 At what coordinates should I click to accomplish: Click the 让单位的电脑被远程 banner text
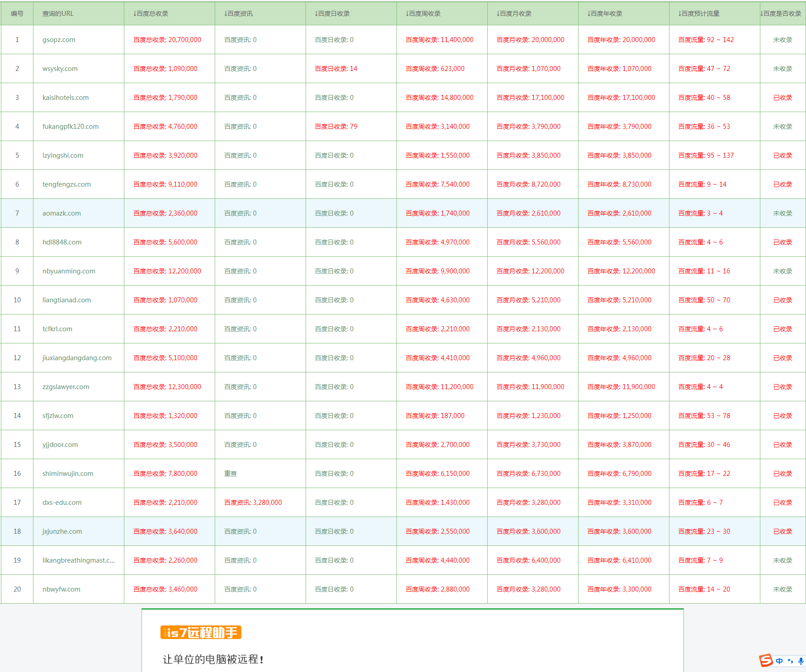pos(213,659)
